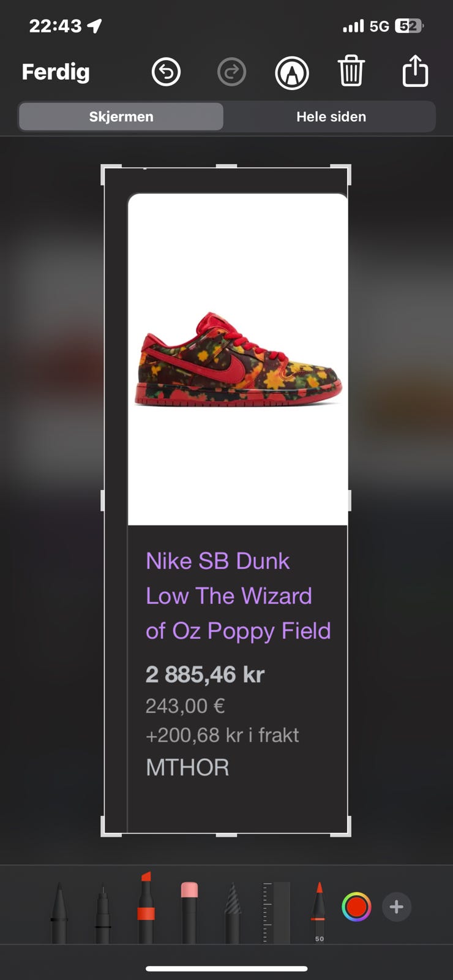The height and width of the screenshot is (980, 453).
Task: Switch to the Hele siden tab
Action: point(331,116)
